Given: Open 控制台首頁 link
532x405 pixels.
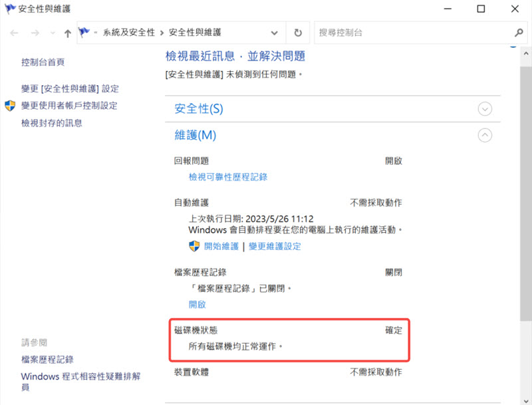Looking at the screenshot, I should point(43,62).
